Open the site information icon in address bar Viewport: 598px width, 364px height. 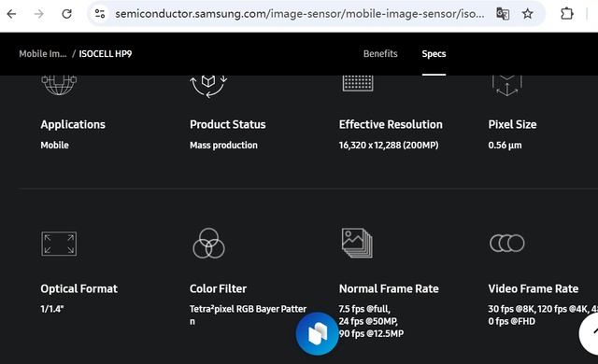(x=100, y=14)
